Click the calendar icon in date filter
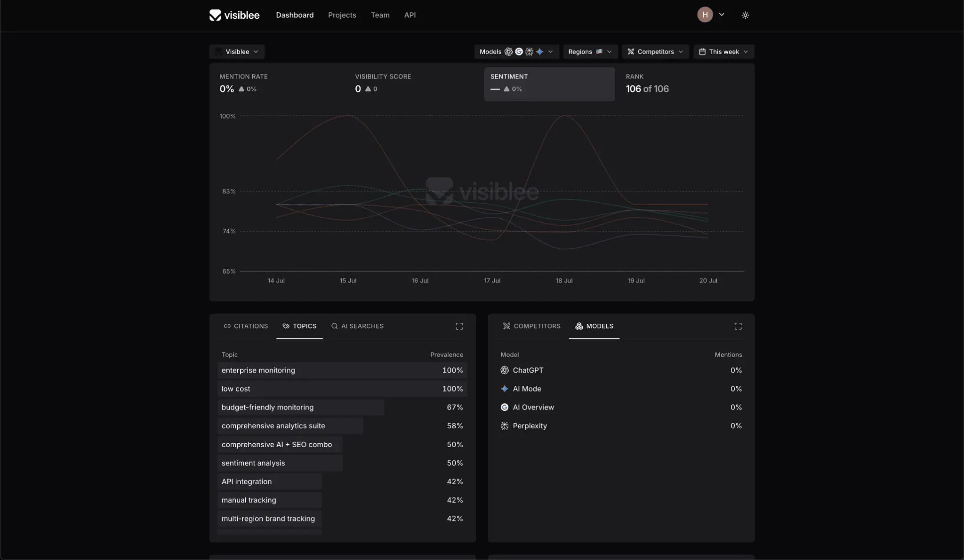Viewport: 964px width, 560px height. pos(702,52)
